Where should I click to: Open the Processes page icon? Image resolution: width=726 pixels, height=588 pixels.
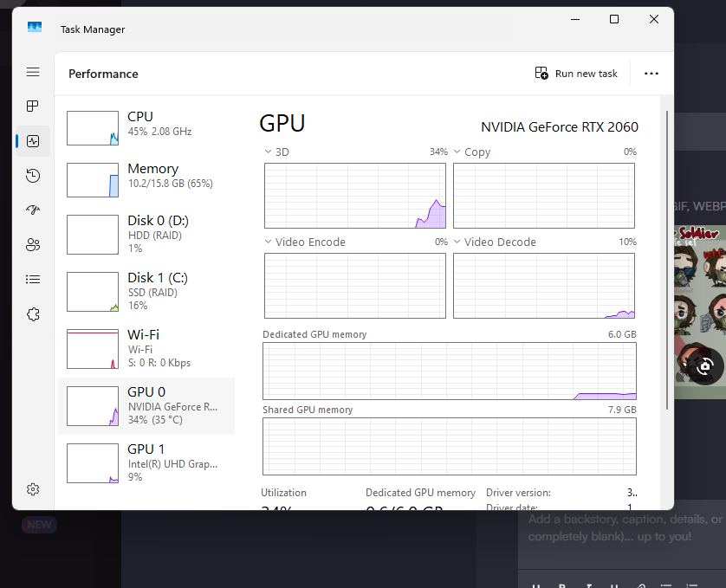point(33,107)
